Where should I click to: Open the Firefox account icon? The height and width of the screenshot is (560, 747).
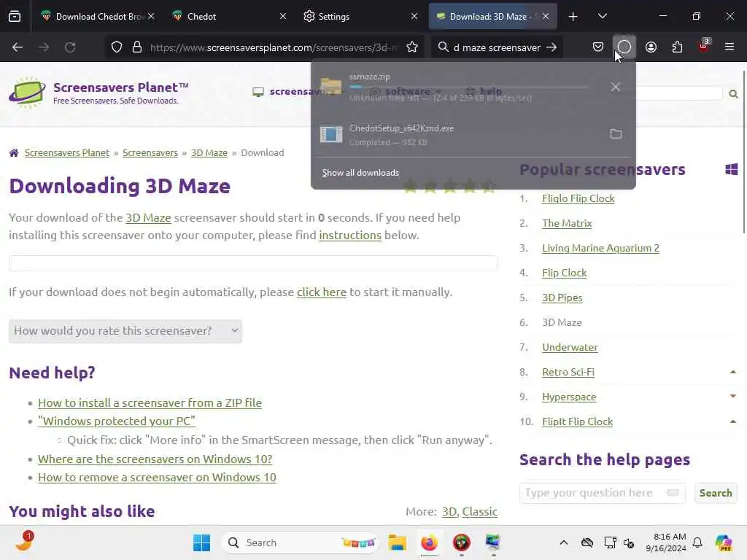pos(651,47)
